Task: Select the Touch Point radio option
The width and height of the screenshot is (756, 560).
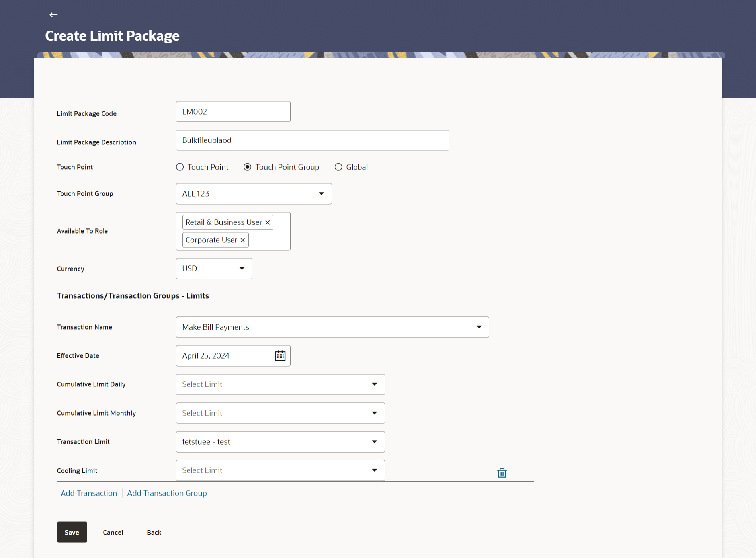Action: (x=180, y=167)
